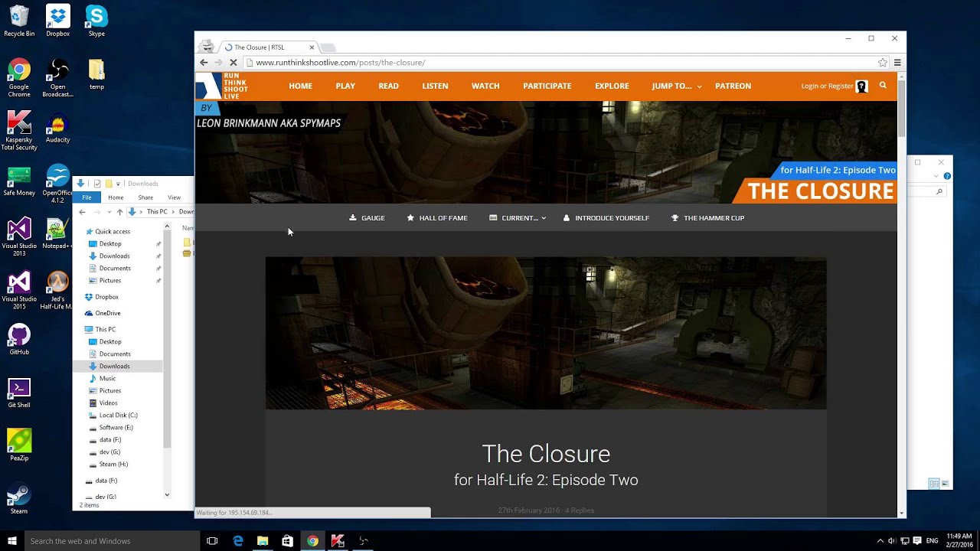Click the RTSL site logo
This screenshot has width=980, height=551.
(222, 86)
